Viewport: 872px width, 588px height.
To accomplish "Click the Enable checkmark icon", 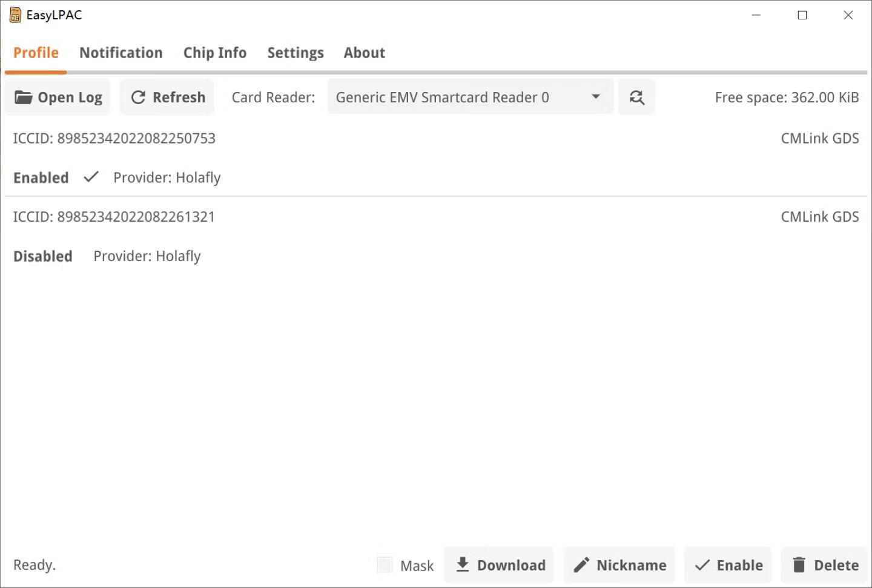I will point(702,565).
